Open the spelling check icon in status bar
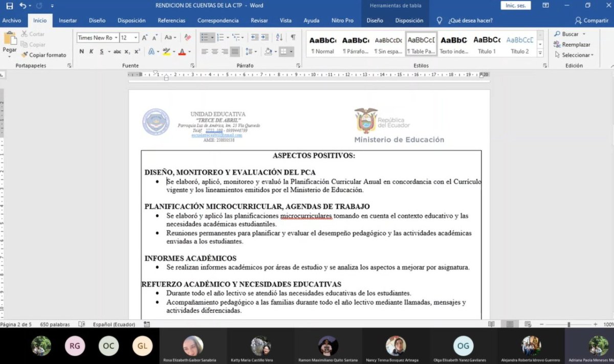Viewport: 614px width, 364px height. tap(81, 325)
